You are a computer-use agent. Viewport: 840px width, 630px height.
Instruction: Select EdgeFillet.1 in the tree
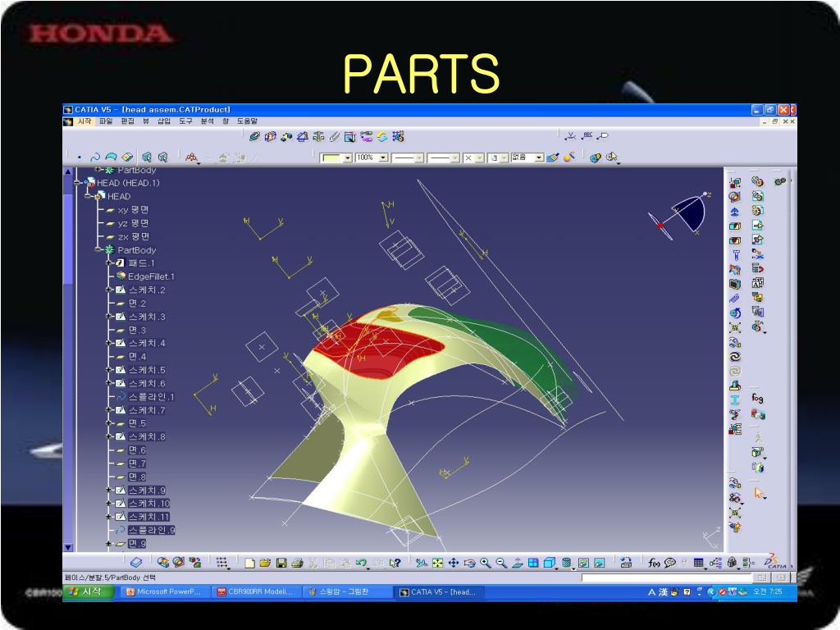point(151,276)
